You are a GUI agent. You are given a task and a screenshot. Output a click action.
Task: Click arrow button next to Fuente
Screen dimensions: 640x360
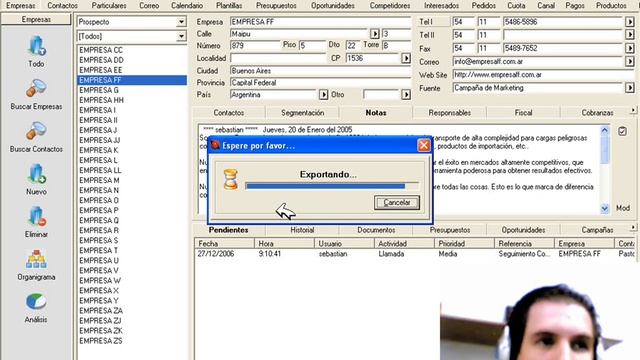tap(630, 88)
